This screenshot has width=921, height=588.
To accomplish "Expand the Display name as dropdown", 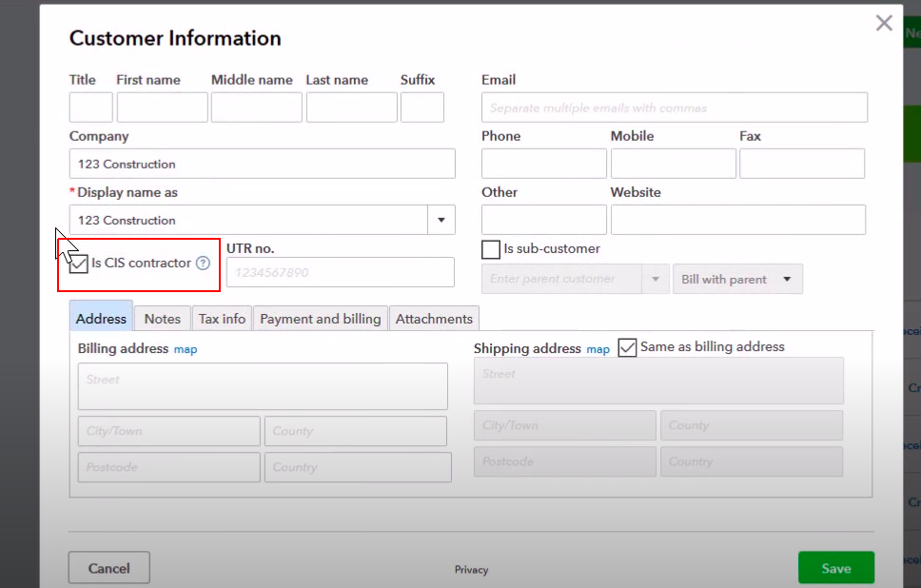I will click(441, 220).
